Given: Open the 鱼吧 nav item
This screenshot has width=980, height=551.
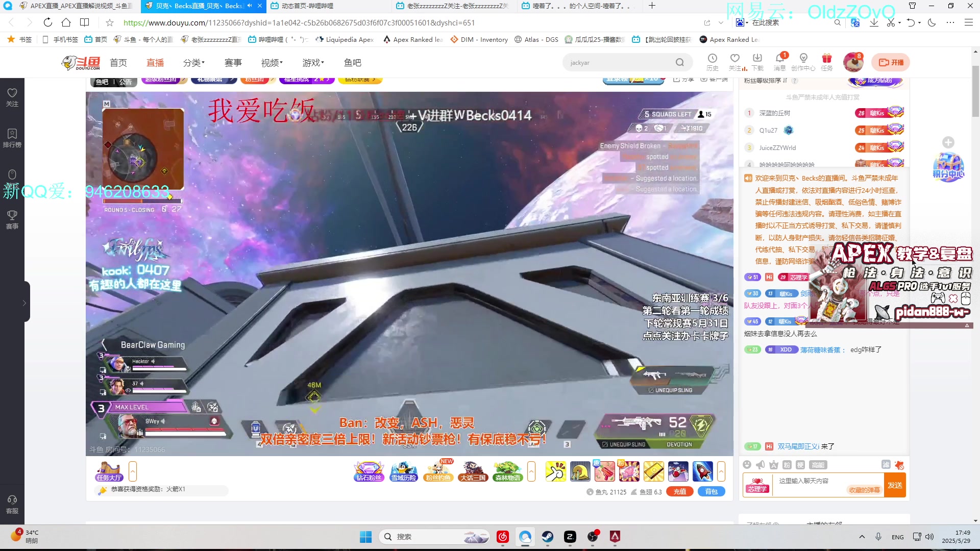Looking at the screenshot, I should click(x=353, y=62).
